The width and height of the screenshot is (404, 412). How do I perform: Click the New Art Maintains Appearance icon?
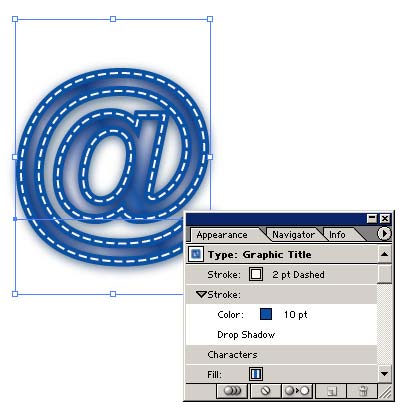click(232, 391)
